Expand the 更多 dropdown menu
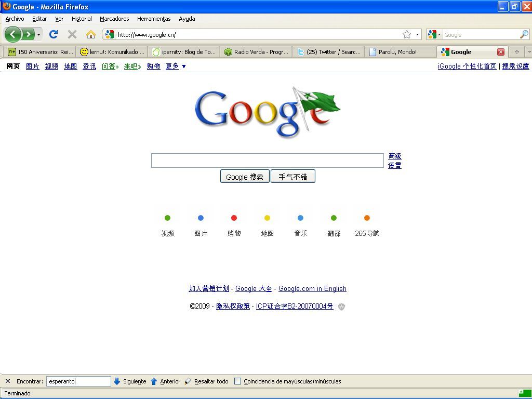 tap(176, 66)
